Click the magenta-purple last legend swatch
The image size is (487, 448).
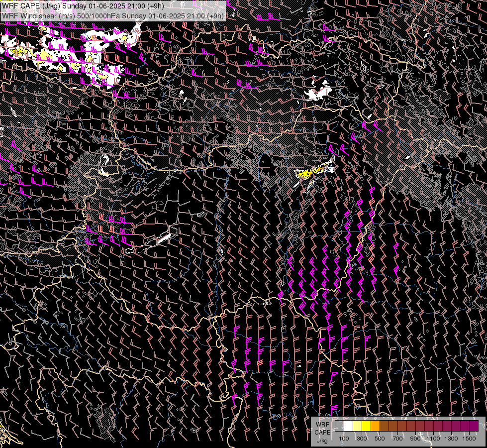[x=474, y=426]
